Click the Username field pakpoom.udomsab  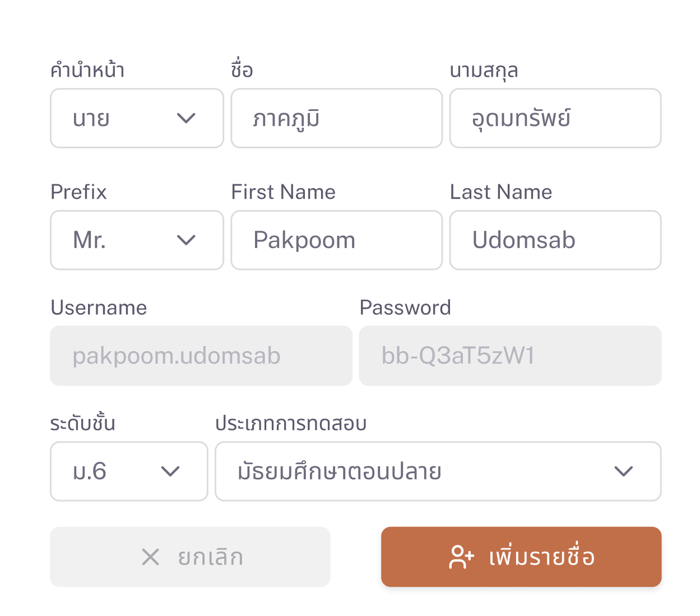coord(201,356)
